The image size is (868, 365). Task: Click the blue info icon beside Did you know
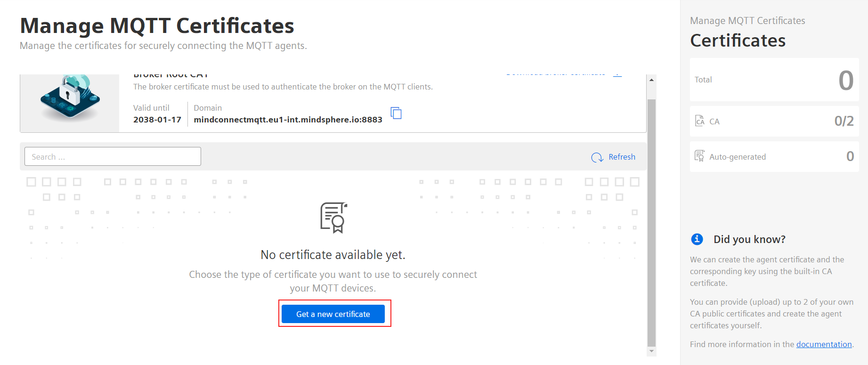click(697, 239)
